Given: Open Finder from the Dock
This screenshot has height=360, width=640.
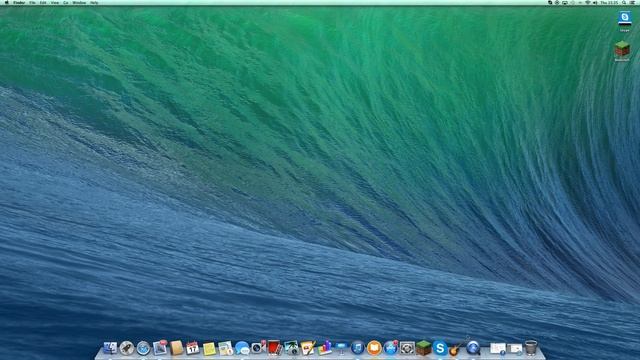Looking at the screenshot, I should pyautogui.click(x=110, y=348).
